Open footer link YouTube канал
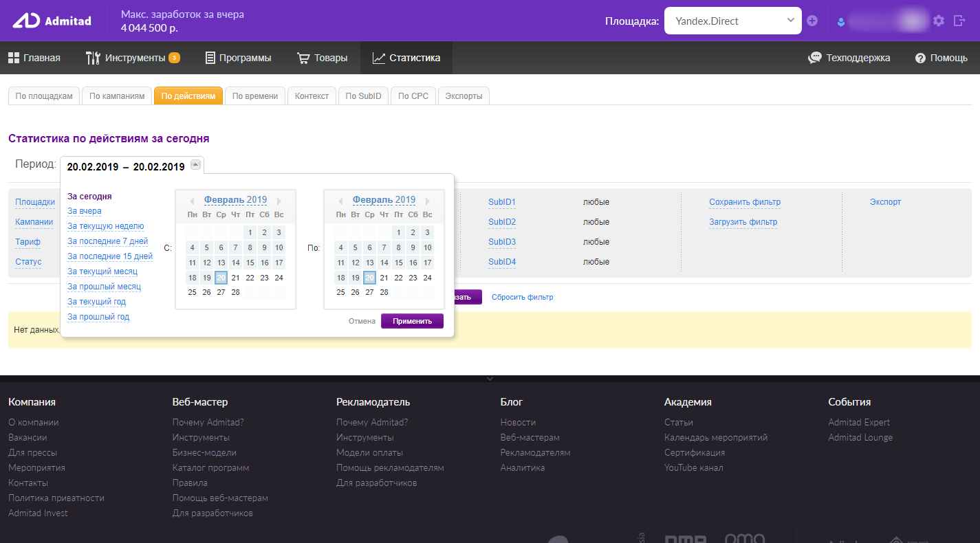980x543 pixels. click(694, 468)
